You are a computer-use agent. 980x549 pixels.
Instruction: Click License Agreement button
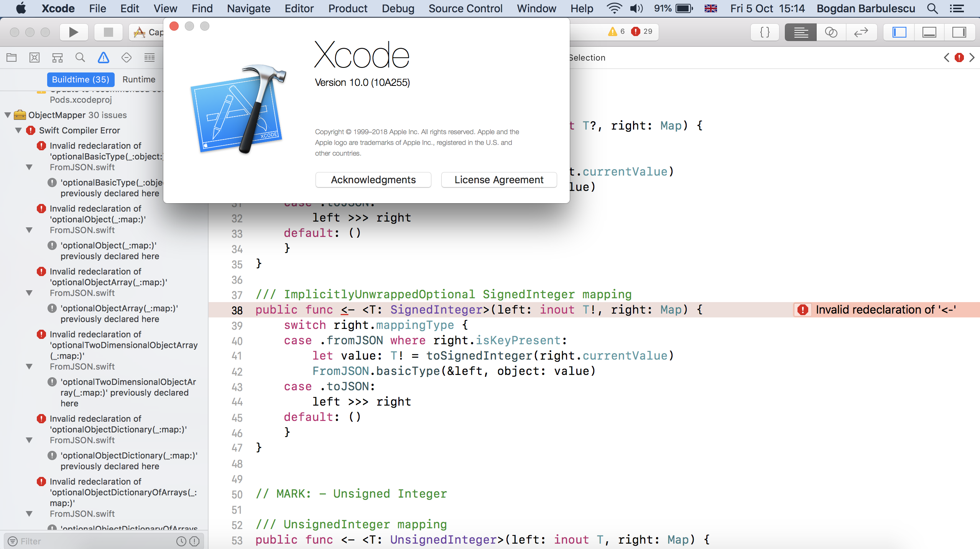(499, 180)
